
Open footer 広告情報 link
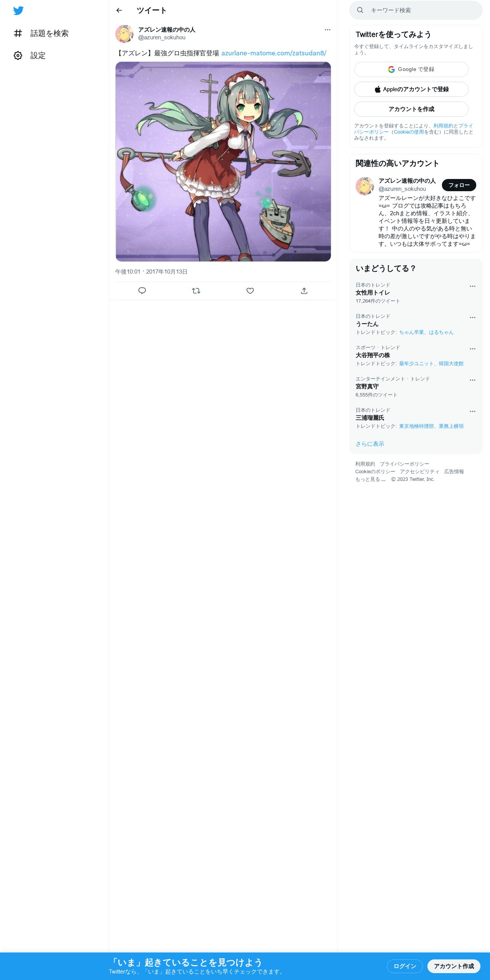[x=454, y=472]
